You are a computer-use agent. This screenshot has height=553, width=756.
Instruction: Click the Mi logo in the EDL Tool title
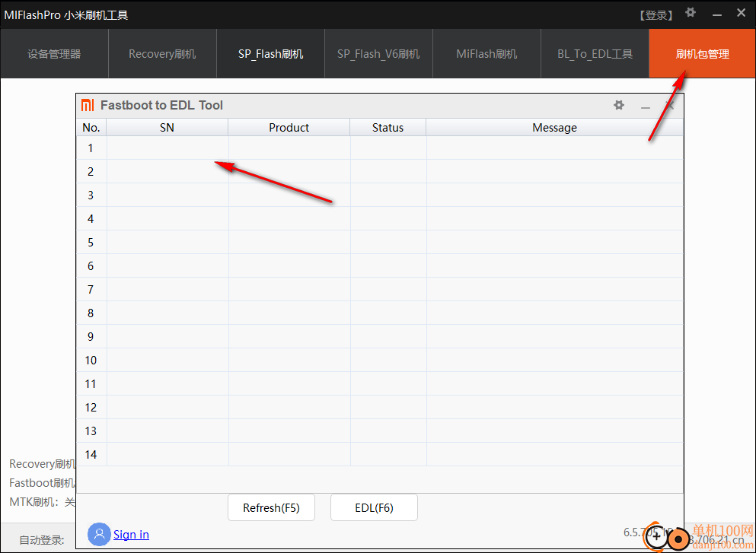coord(88,105)
